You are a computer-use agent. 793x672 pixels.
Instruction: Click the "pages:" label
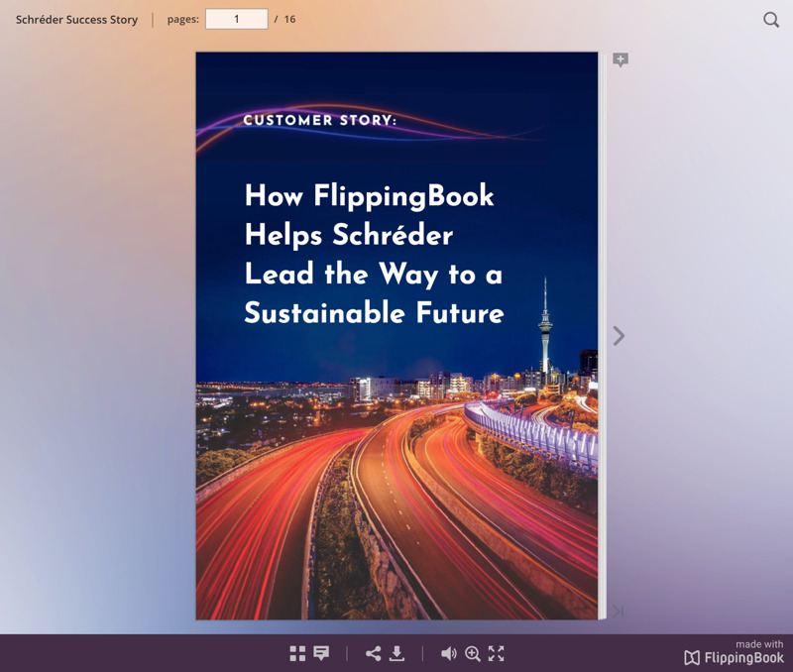pyautogui.click(x=183, y=20)
